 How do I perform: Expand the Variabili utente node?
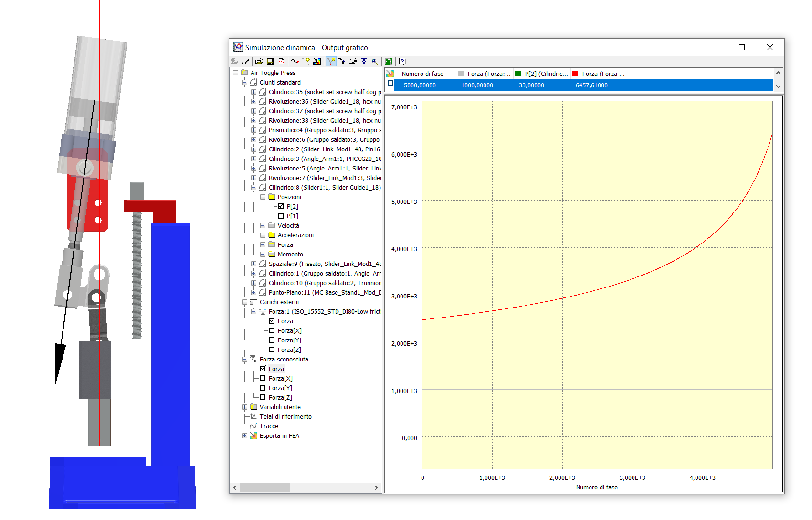click(x=244, y=407)
